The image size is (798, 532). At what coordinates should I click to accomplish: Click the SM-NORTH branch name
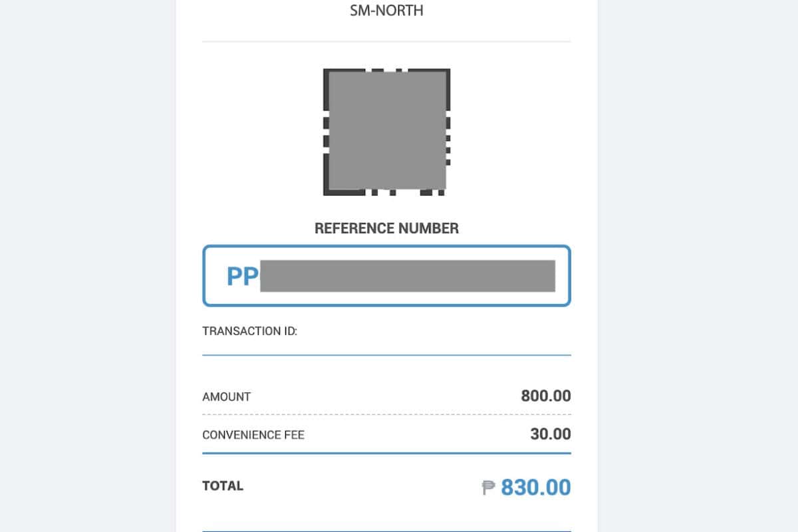pyautogui.click(x=386, y=11)
